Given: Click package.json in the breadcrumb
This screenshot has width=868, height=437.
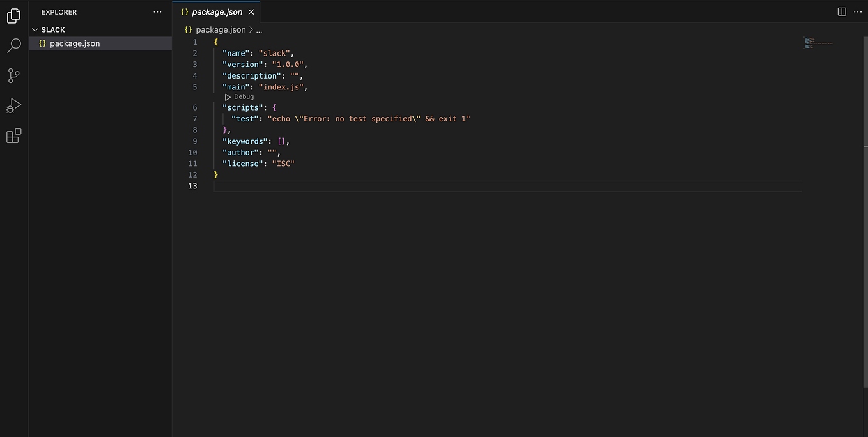Looking at the screenshot, I should pos(221,29).
